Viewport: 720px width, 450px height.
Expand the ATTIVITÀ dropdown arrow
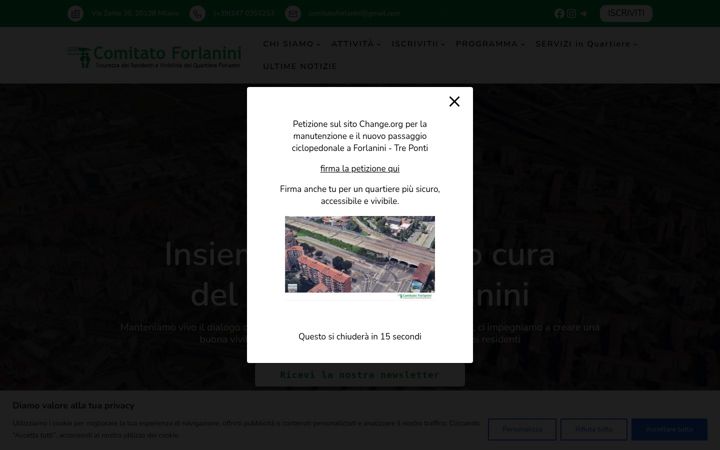379,45
